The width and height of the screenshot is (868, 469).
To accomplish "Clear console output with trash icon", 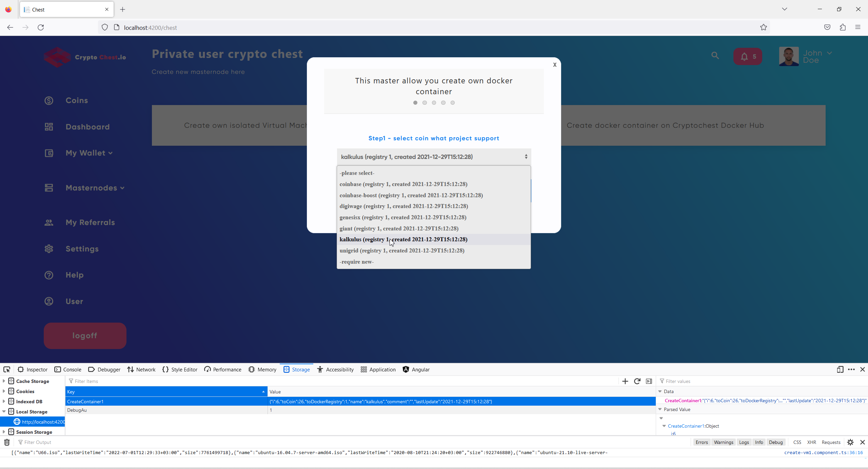I will coord(7,442).
